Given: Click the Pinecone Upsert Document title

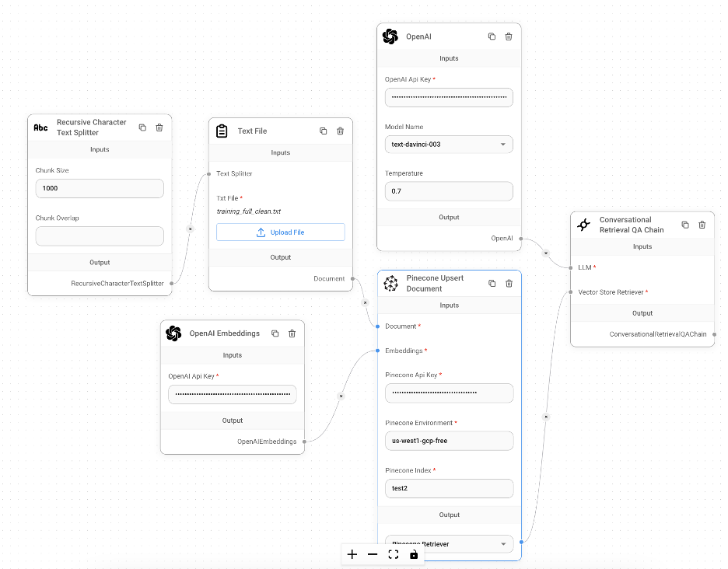Looking at the screenshot, I should pos(435,283).
